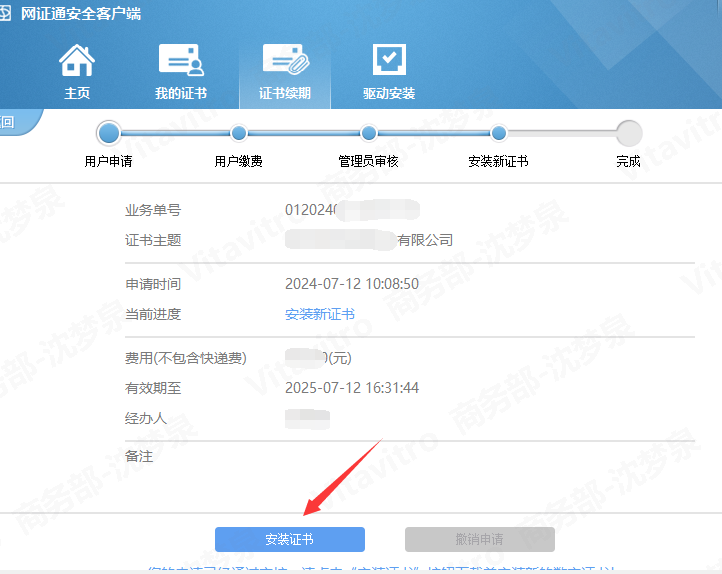Select the 证书续期 renewal icon
The height and width of the screenshot is (574, 722).
click(x=285, y=61)
